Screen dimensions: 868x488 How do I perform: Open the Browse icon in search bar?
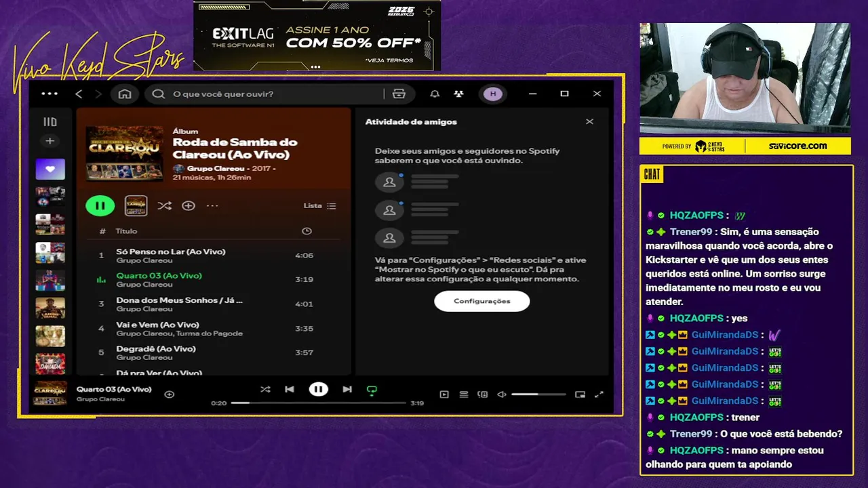tap(399, 94)
